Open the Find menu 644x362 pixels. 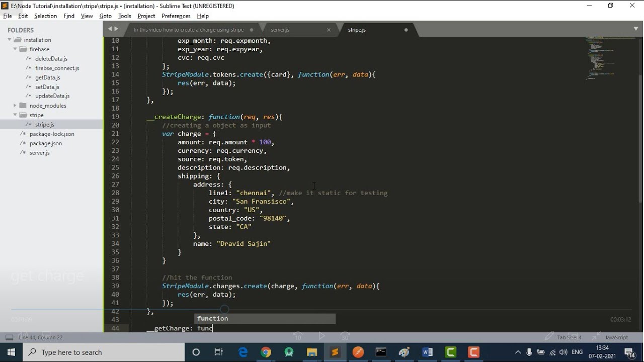(x=69, y=16)
